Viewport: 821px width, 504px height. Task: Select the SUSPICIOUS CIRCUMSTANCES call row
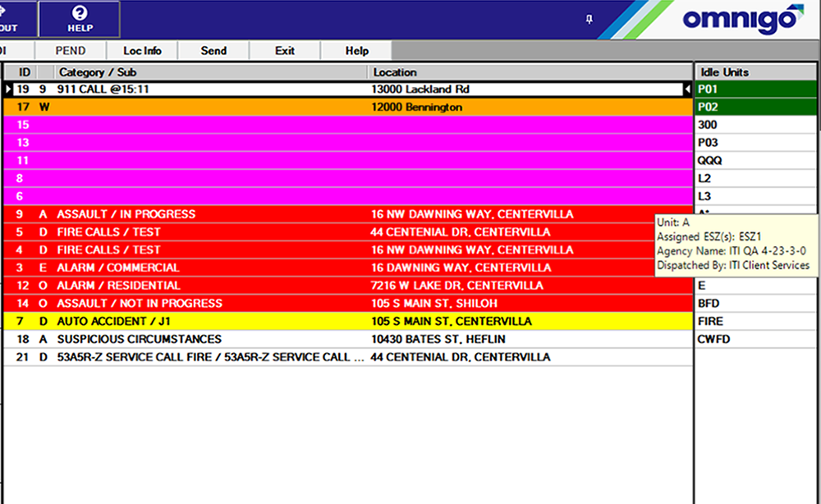coord(246,339)
